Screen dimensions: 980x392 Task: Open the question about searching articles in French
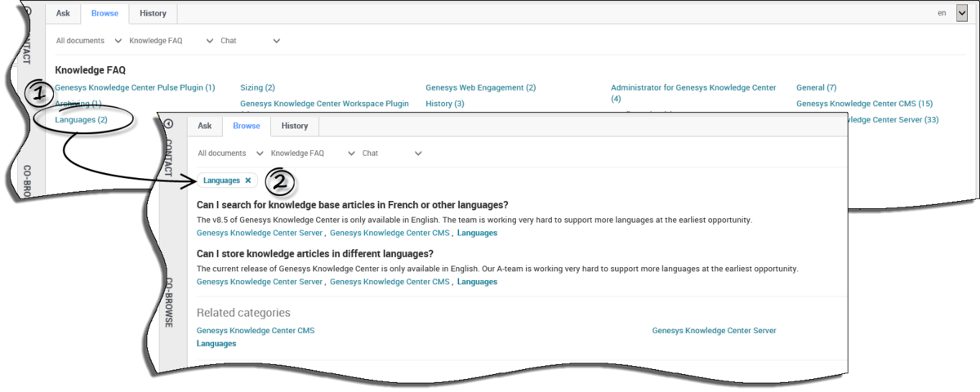click(x=352, y=205)
